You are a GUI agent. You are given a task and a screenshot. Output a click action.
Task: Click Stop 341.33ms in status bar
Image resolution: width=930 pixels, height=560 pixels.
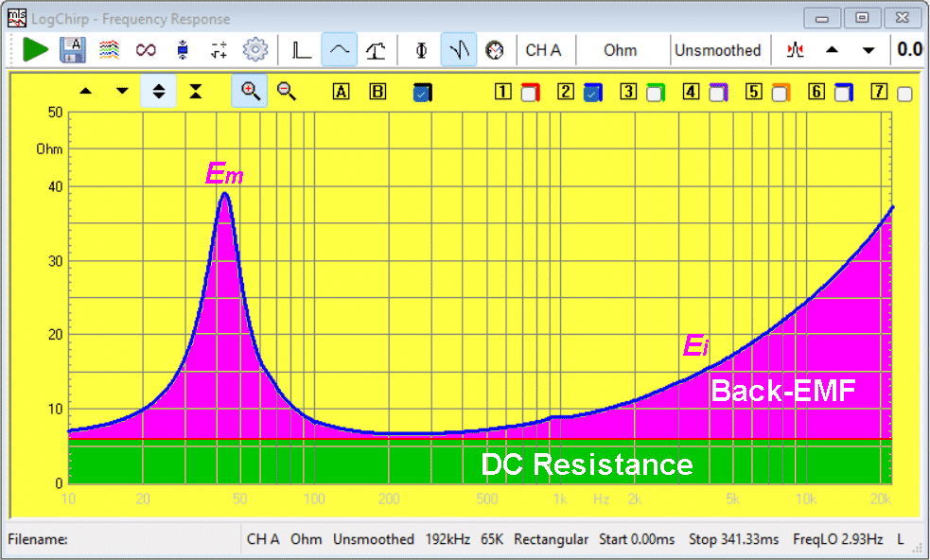point(733,539)
